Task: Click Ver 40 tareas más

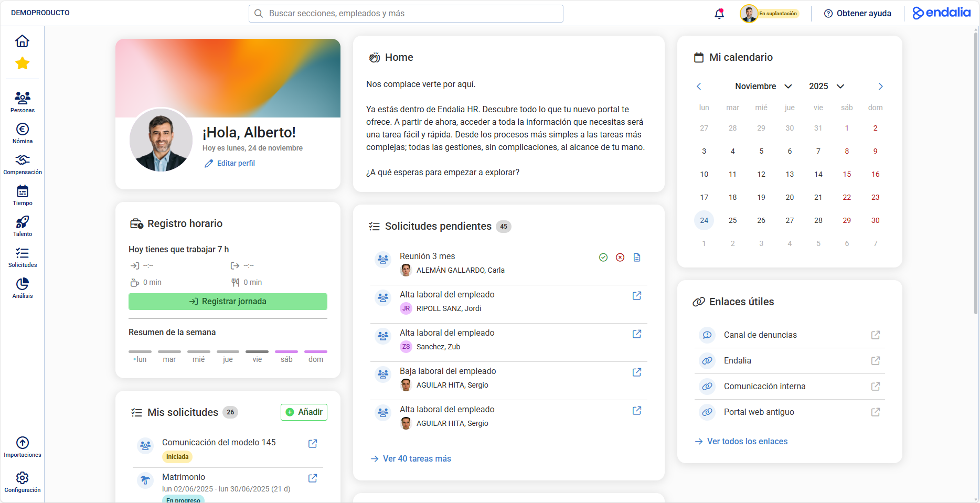Action: click(x=411, y=459)
